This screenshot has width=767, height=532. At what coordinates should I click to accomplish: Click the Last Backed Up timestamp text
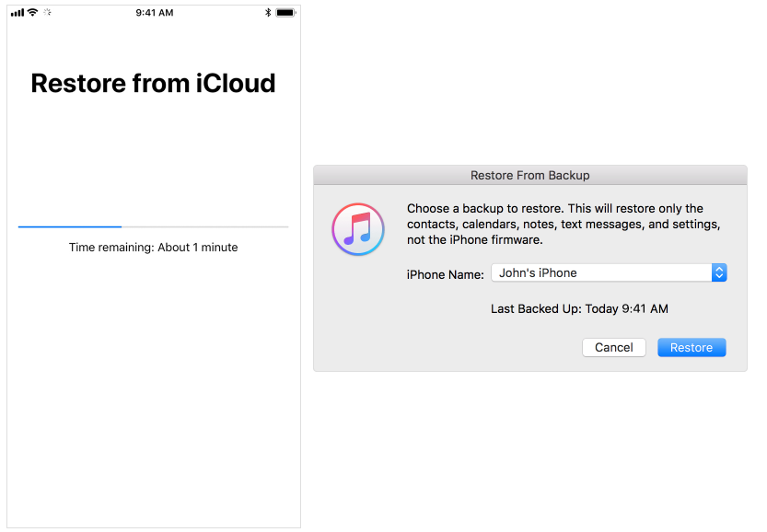point(579,309)
